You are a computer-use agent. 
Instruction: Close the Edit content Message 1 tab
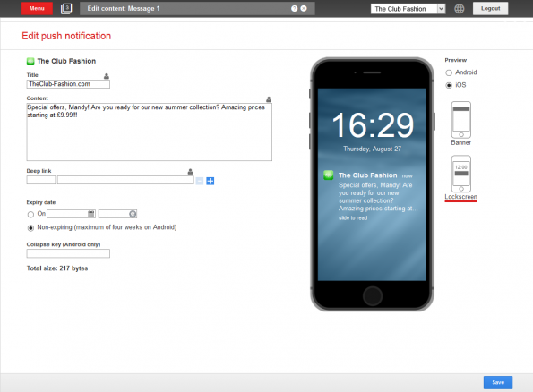click(x=304, y=8)
